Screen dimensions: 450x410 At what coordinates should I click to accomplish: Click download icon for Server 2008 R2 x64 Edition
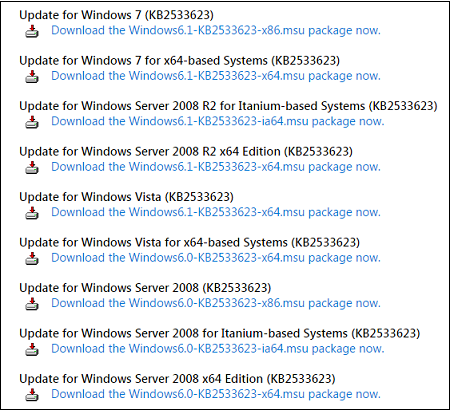32,168
